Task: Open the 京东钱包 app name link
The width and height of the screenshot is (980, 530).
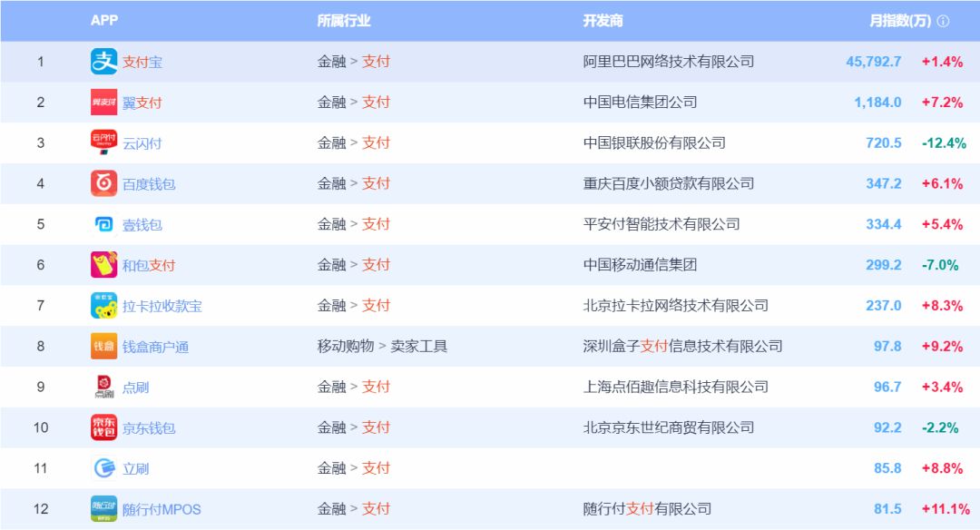Action: pos(149,428)
